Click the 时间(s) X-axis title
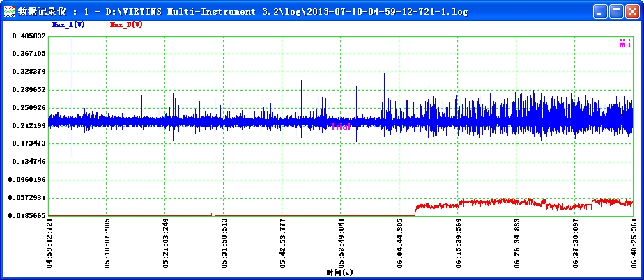 coord(339,272)
